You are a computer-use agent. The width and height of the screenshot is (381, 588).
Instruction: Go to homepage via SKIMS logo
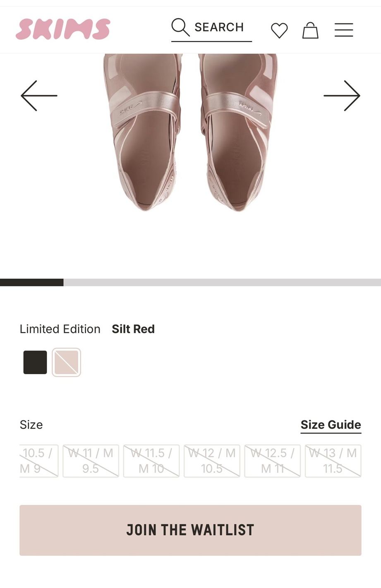pos(63,29)
